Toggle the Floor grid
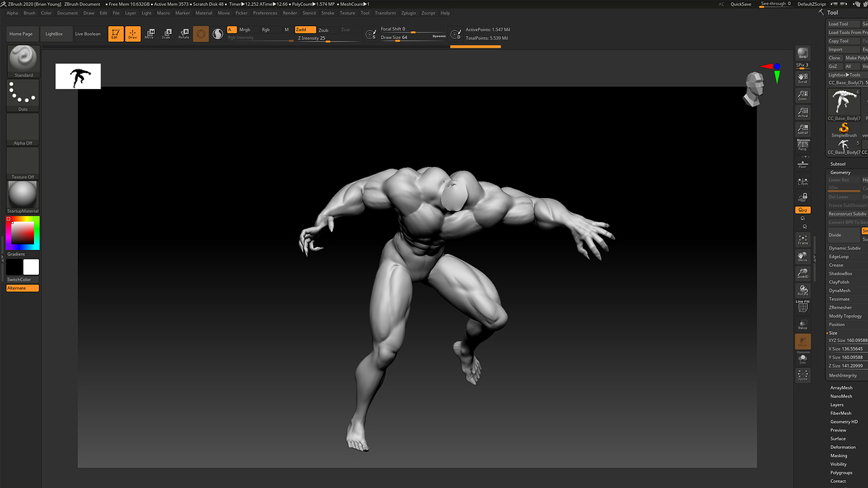The height and width of the screenshot is (488, 868). pyautogui.click(x=802, y=162)
